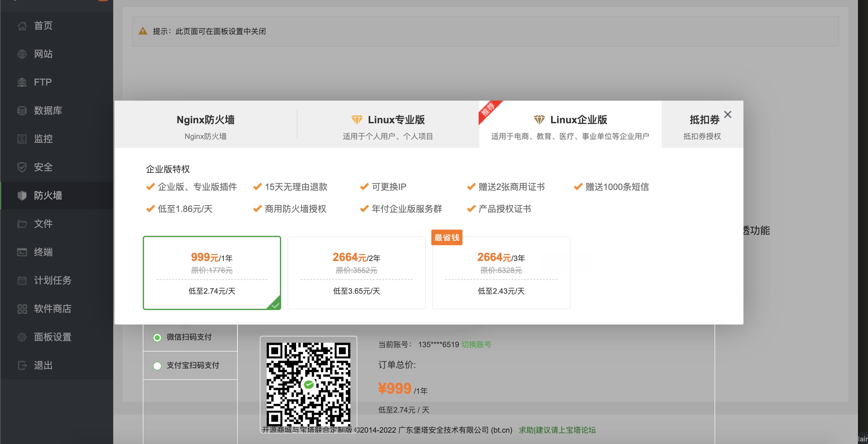
Task: Switch to the Linux企业版 tab
Action: click(570, 124)
